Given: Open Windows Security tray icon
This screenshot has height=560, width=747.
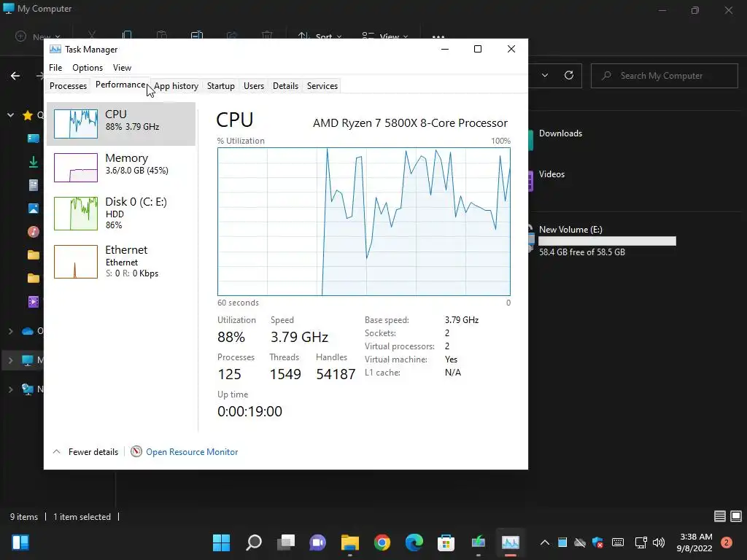Looking at the screenshot, I should pos(598,542).
